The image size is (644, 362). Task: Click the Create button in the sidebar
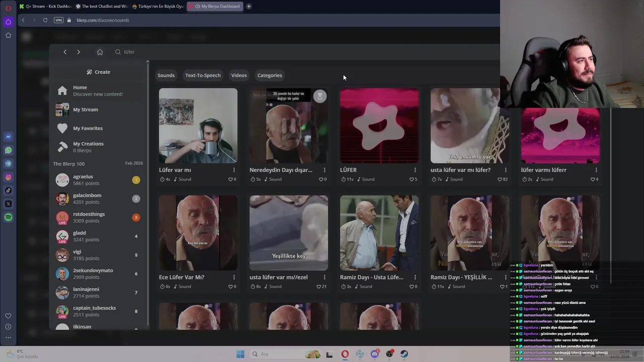99,72
